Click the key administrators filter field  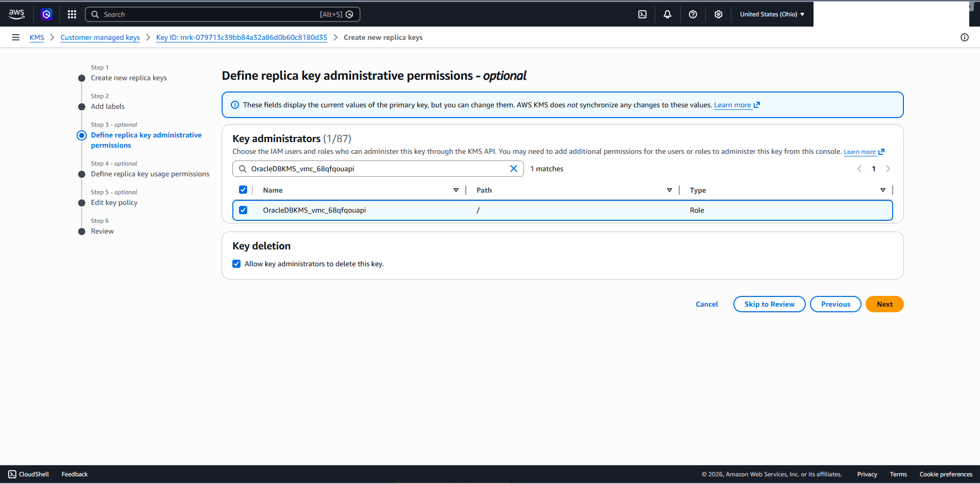[378, 169]
